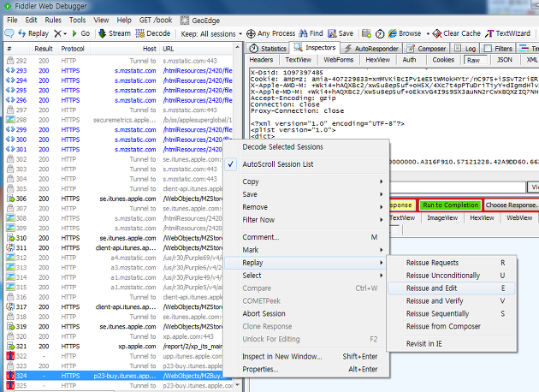This screenshot has width=539, height=392.
Task: Click the Run to Completion button
Action: (450, 205)
